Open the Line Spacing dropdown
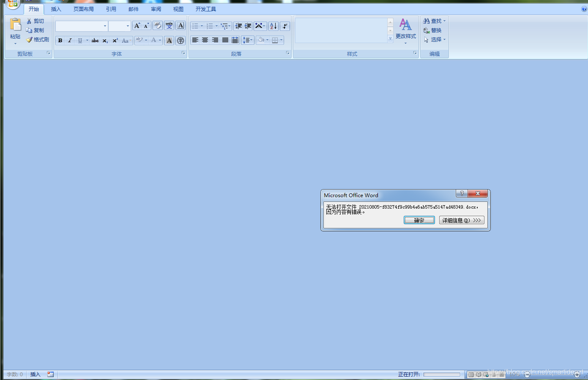 tap(248, 40)
